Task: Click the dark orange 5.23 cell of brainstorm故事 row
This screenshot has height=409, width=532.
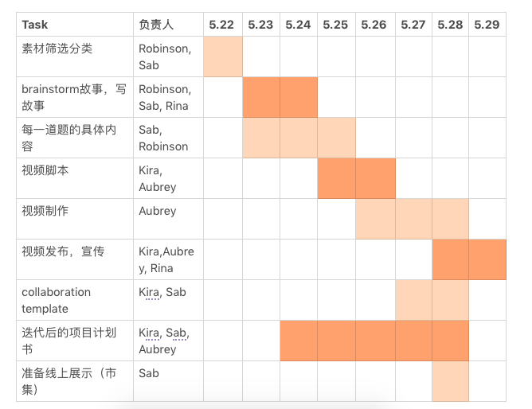Action: (x=261, y=97)
